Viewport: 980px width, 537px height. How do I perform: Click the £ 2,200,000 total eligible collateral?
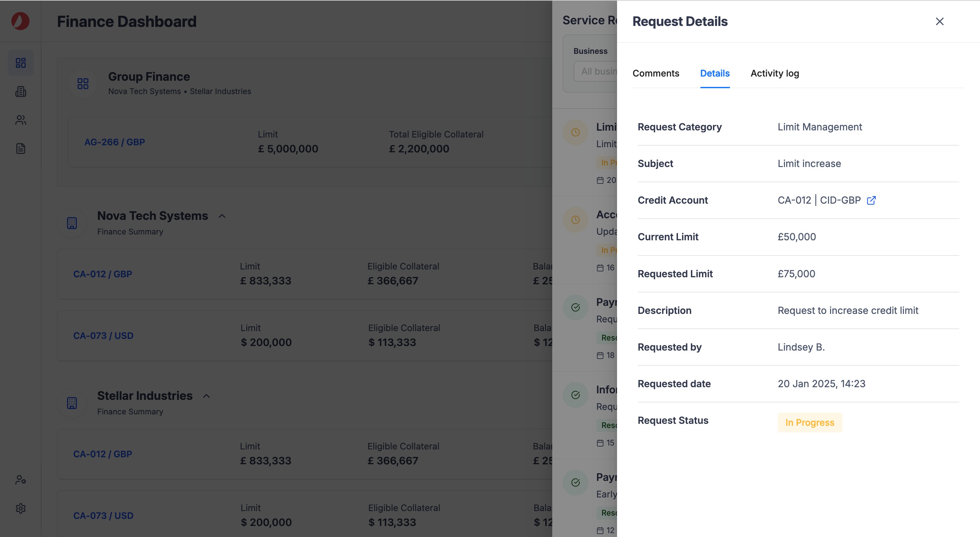[x=419, y=149]
